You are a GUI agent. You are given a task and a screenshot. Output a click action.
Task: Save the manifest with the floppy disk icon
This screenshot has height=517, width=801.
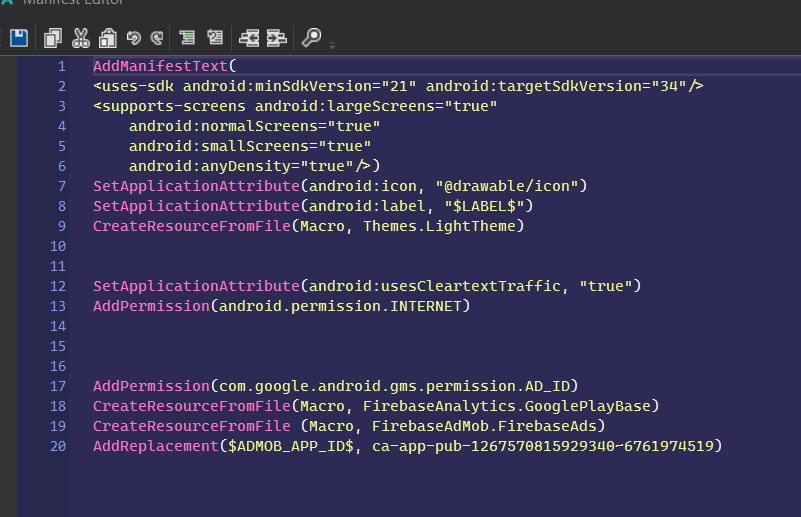click(x=19, y=38)
